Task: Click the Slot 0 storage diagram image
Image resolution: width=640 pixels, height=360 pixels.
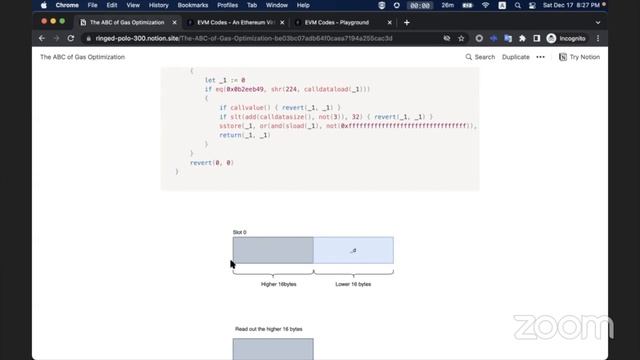Action: 313,259
